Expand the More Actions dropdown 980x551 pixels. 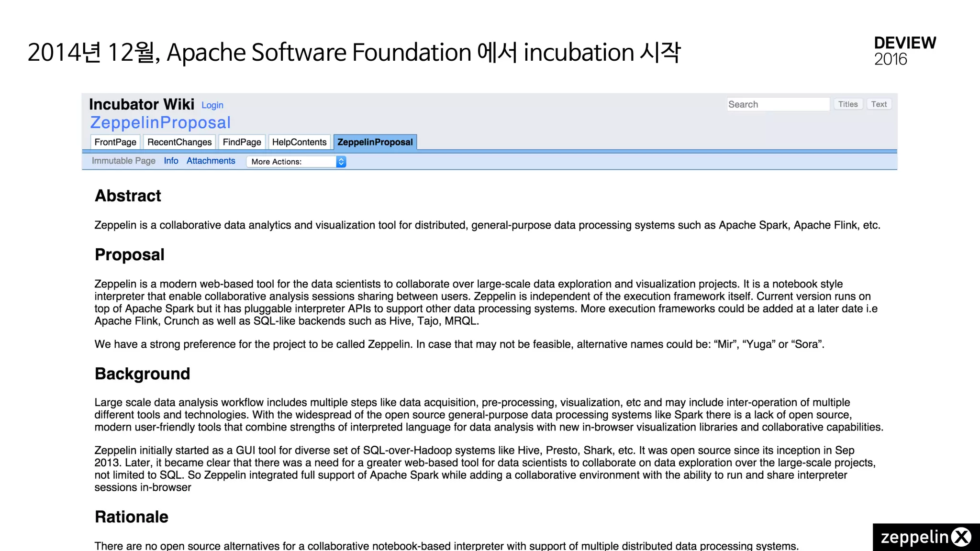pos(296,162)
